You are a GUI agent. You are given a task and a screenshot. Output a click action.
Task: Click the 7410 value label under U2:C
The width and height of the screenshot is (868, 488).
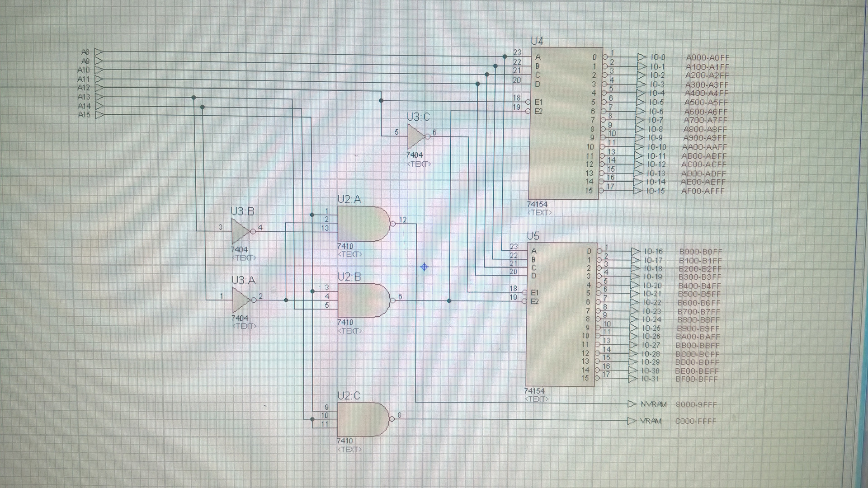coord(345,441)
